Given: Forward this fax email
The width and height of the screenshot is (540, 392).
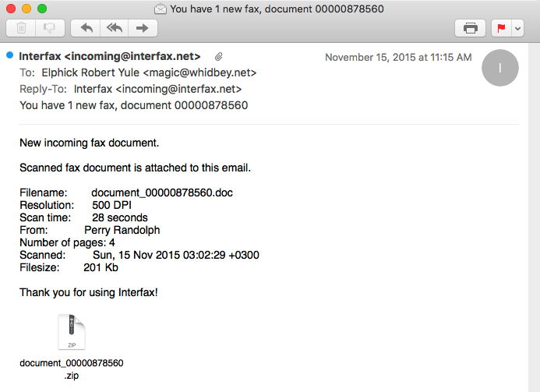Looking at the screenshot, I should (143, 28).
